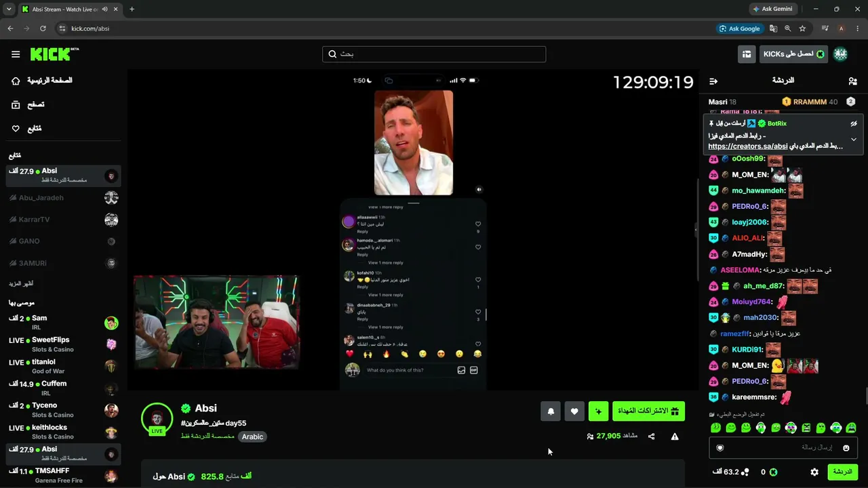Open Chrome three-dot menu
Image resolution: width=868 pixels, height=488 pixels.
pyautogui.click(x=857, y=28)
